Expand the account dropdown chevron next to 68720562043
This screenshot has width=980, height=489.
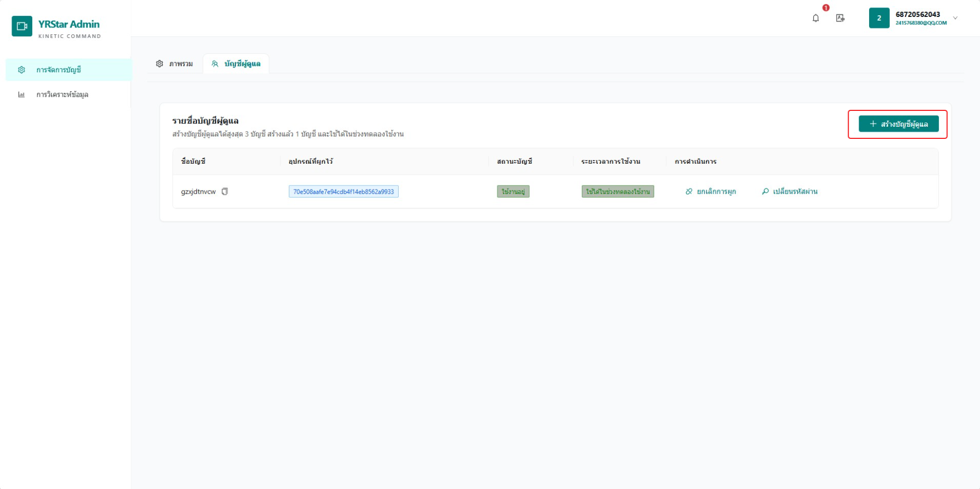(955, 18)
